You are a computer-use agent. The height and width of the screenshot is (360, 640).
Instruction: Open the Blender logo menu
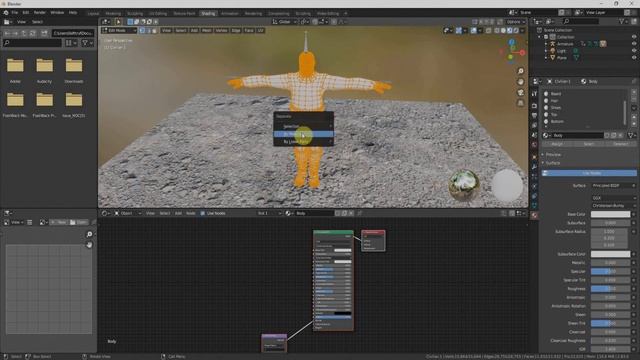[x=6, y=13]
